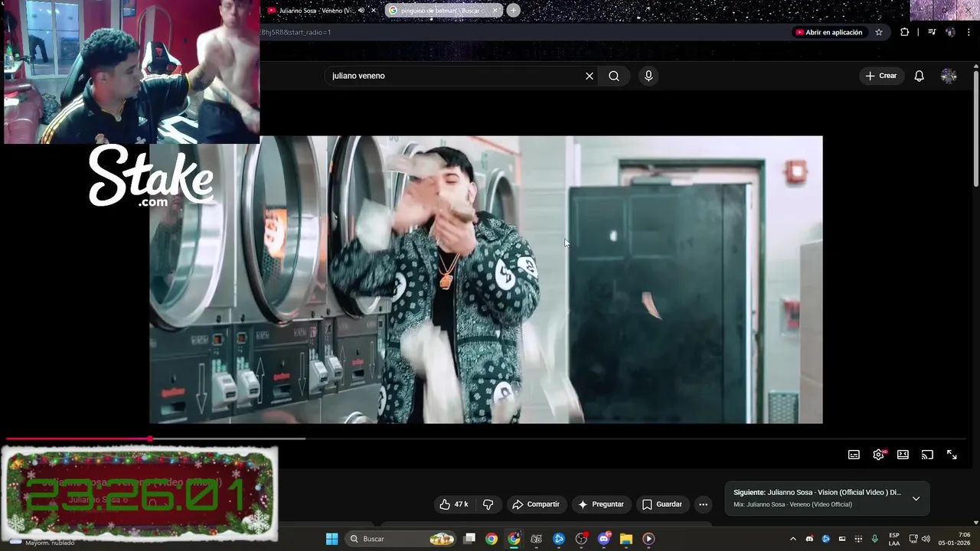This screenshot has height=551, width=980.
Task: Toggle subtitles on the player
Action: coord(854,455)
